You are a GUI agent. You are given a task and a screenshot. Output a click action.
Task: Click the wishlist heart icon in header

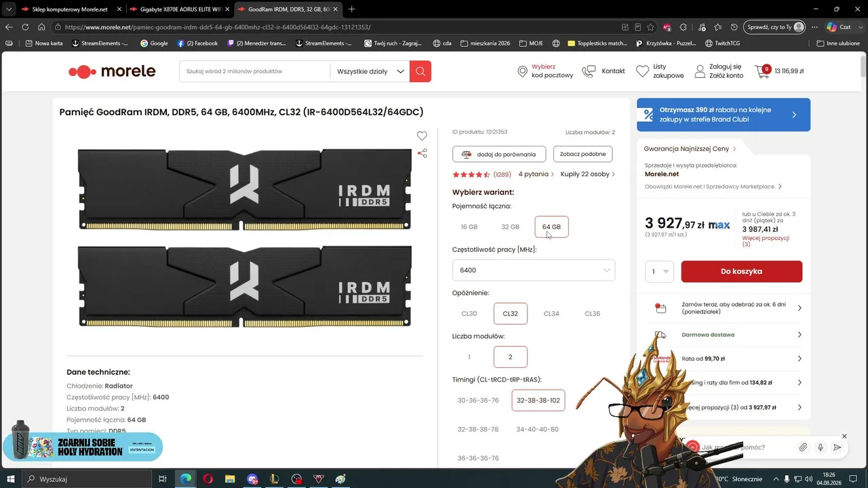point(642,71)
